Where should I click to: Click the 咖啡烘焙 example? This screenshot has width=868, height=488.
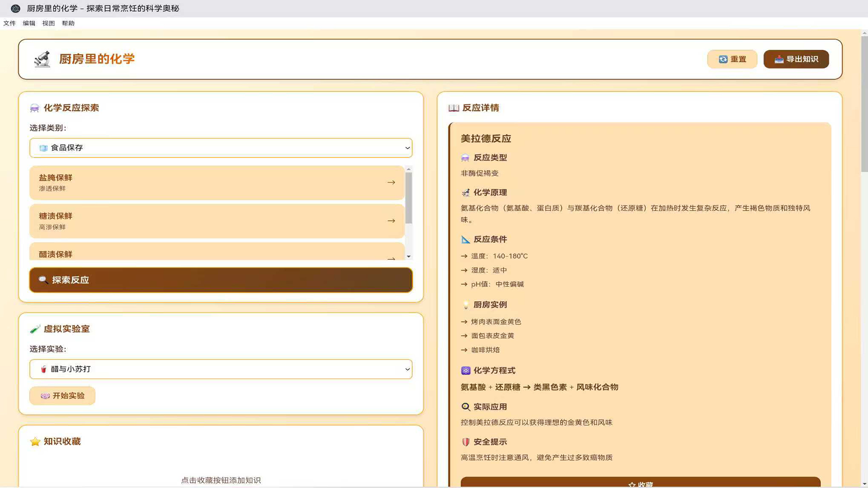pyautogui.click(x=480, y=350)
